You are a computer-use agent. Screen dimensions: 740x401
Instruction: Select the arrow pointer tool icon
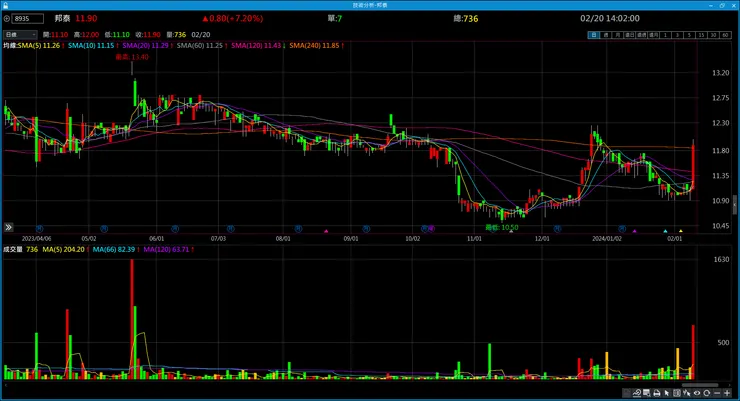click(x=667, y=393)
